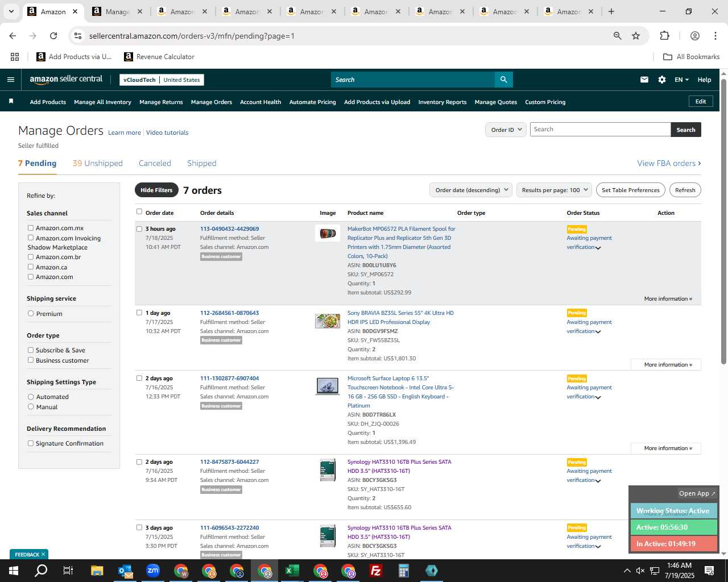The width and height of the screenshot is (728, 582).
Task: Open Seller Central hamburger menu
Action: click(10, 80)
